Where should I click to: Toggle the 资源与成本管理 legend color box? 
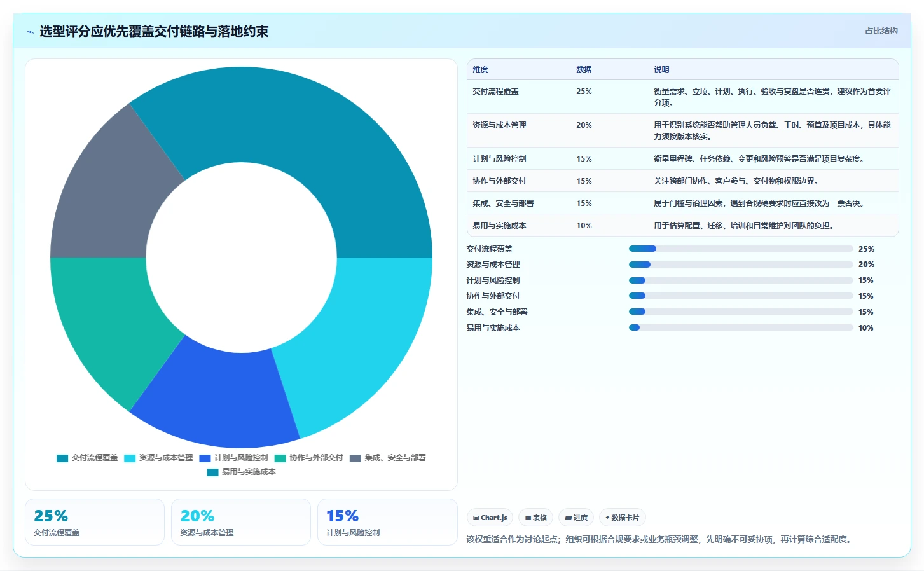130,458
